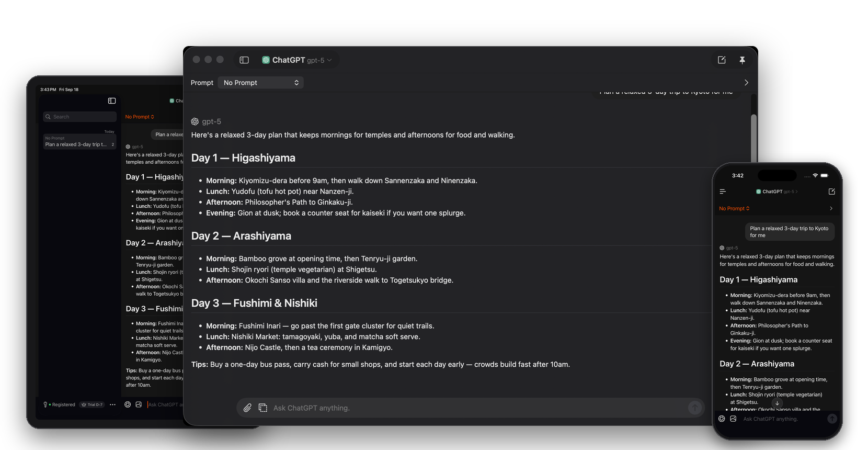Click the Trial D-7 badge on the tablet
Viewport: 868px width, 450px height.
click(92, 404)
